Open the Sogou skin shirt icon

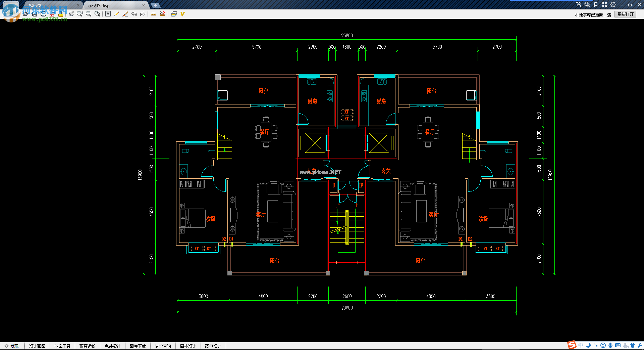click(633, 345)
